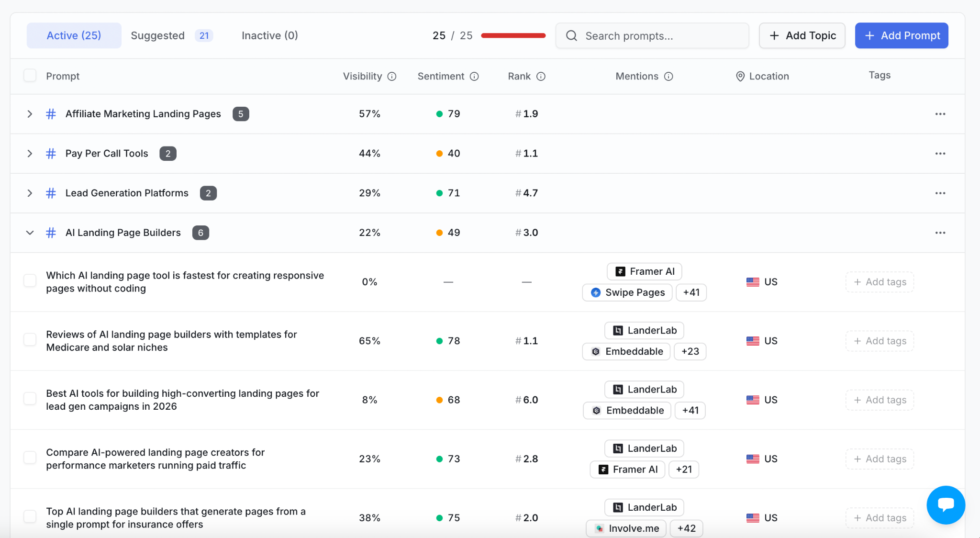Click the US location for lead gen campaigns prompt
The image size is (980, 538).
coord(762,400)
